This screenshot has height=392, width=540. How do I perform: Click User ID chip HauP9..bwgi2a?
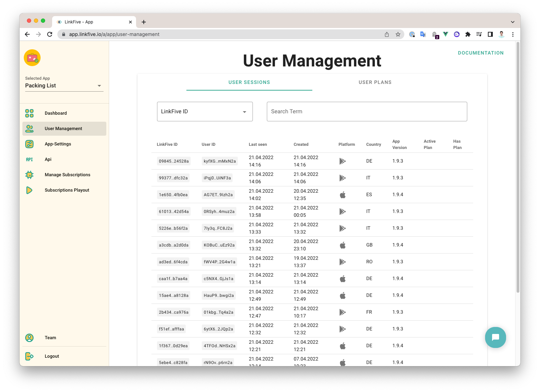(219, 295)
